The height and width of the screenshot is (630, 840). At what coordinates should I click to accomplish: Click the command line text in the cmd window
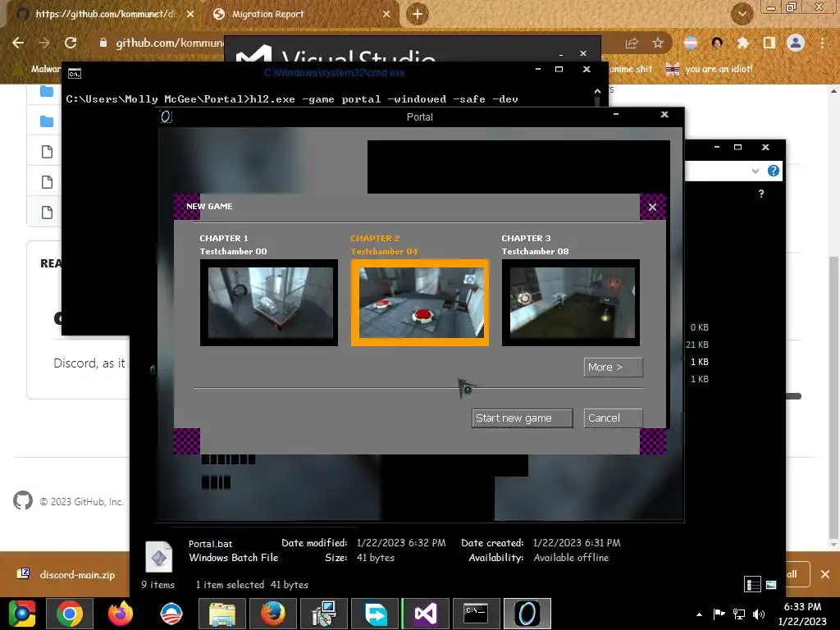coord(292,99)
